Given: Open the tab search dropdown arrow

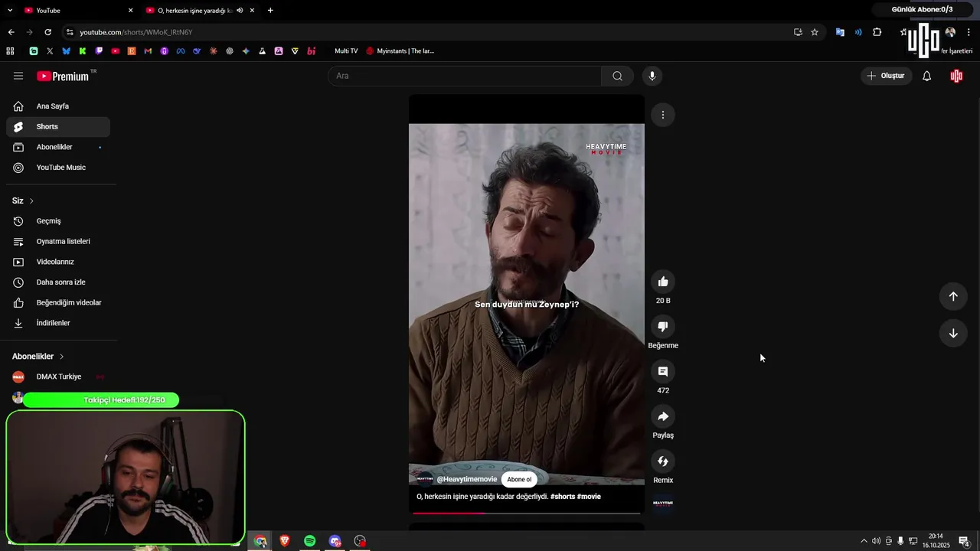Looking at the screenshot, I should [x=10, y=10].
